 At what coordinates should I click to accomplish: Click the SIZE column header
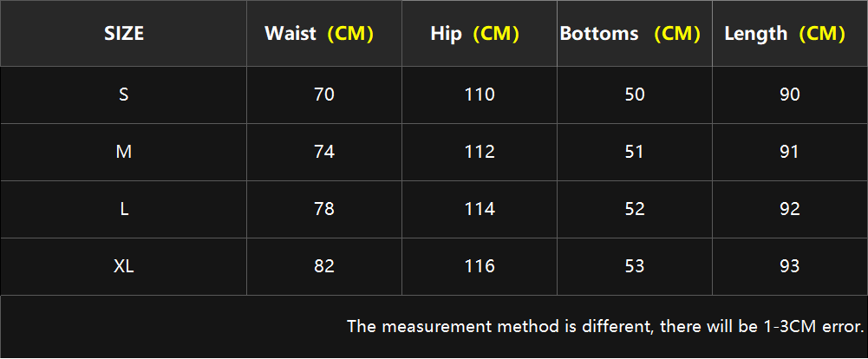coord(123,34)
